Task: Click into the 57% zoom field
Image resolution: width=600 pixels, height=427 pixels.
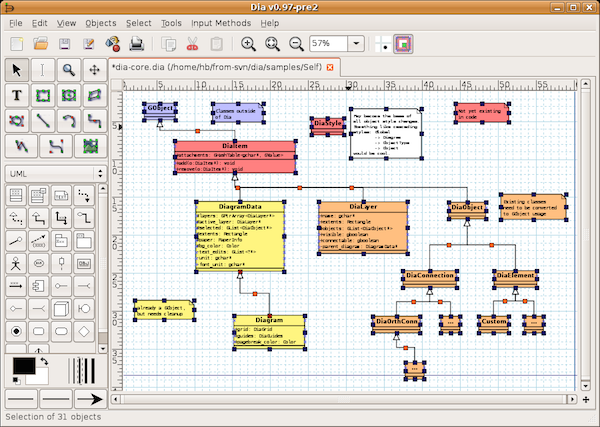Action: [328, 43]
